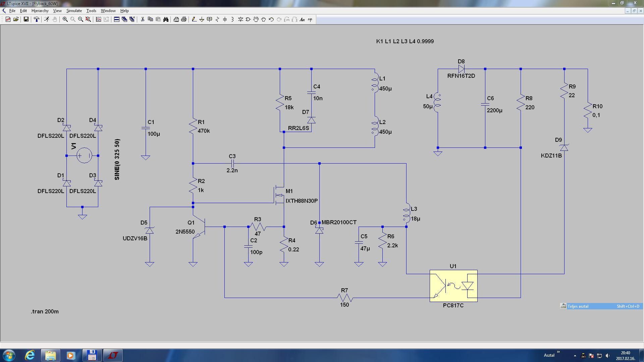The width and height of the screenshot is (644, 362).
Task: Select the Place Capacitor tool
Action: [x=225, y=19]
